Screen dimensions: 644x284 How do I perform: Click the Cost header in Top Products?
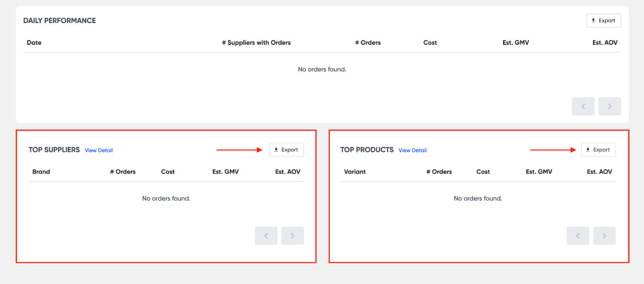coord(483,172)
